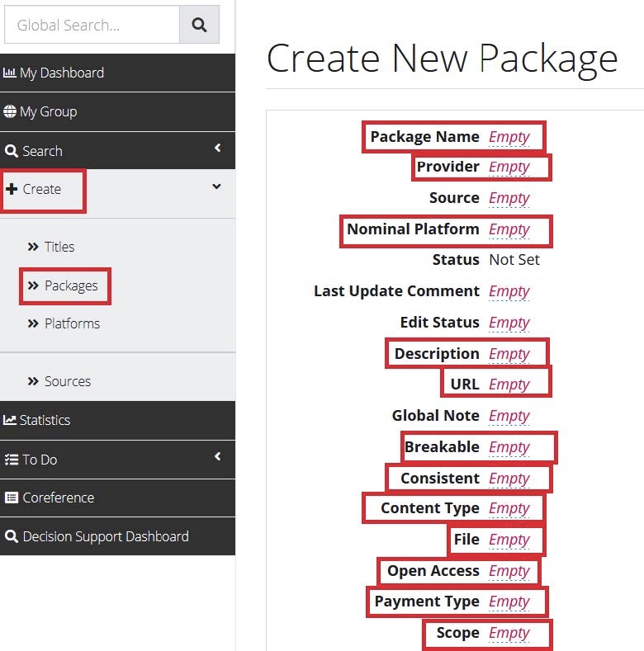Click the plus icon beside Create
Viewport: 644px width, 651px height.
(x=12, y=189)
